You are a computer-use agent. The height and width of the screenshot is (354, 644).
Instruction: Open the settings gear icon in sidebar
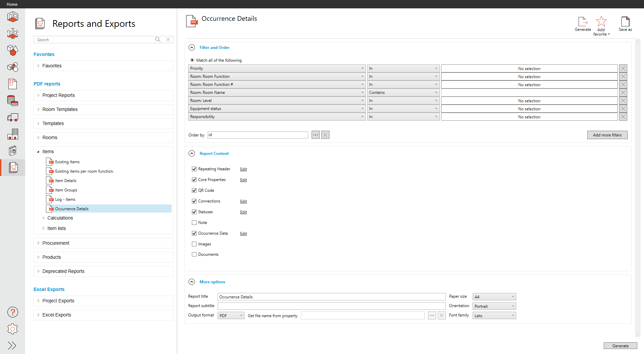point(13,329)
